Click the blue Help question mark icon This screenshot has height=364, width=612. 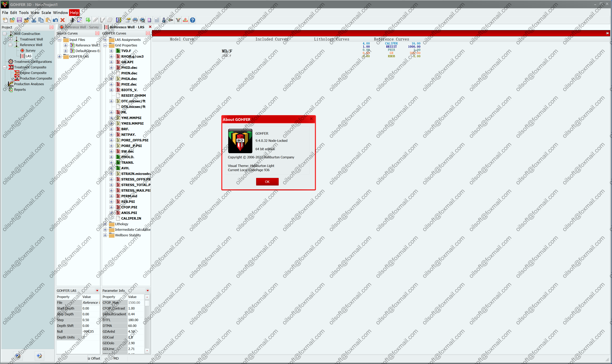pos(192,20)
